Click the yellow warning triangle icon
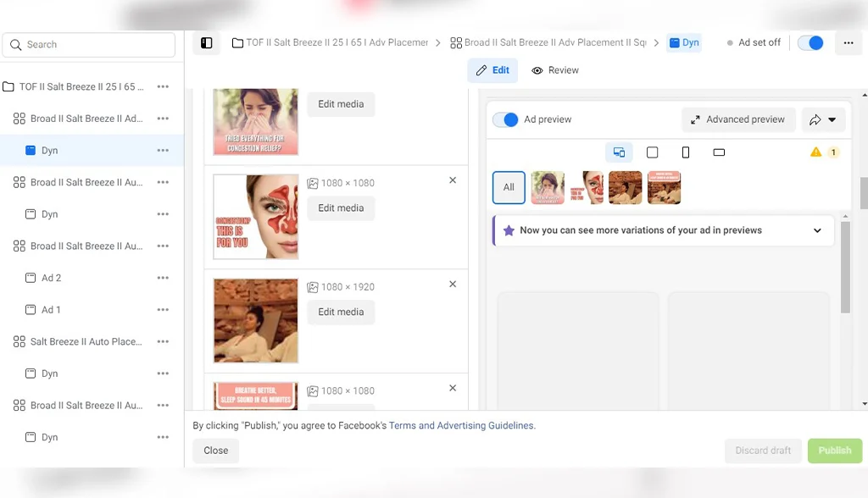 [x=815, y=152]
